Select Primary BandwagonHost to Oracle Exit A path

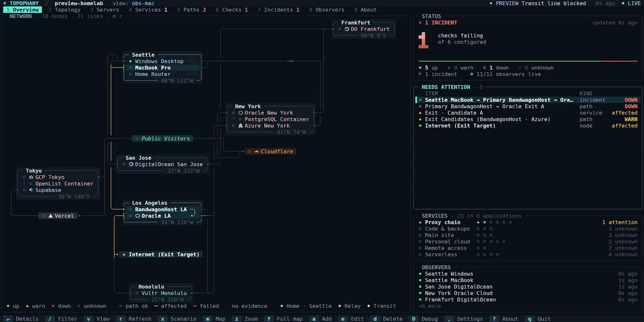point(528,106)
